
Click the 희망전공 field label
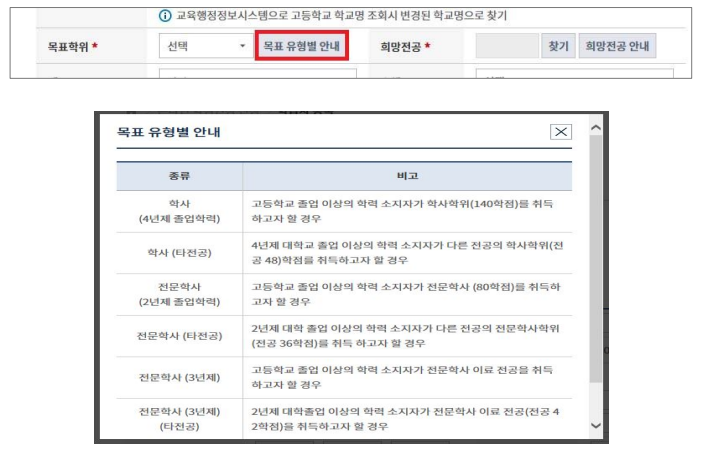click(x=400, y=46)
